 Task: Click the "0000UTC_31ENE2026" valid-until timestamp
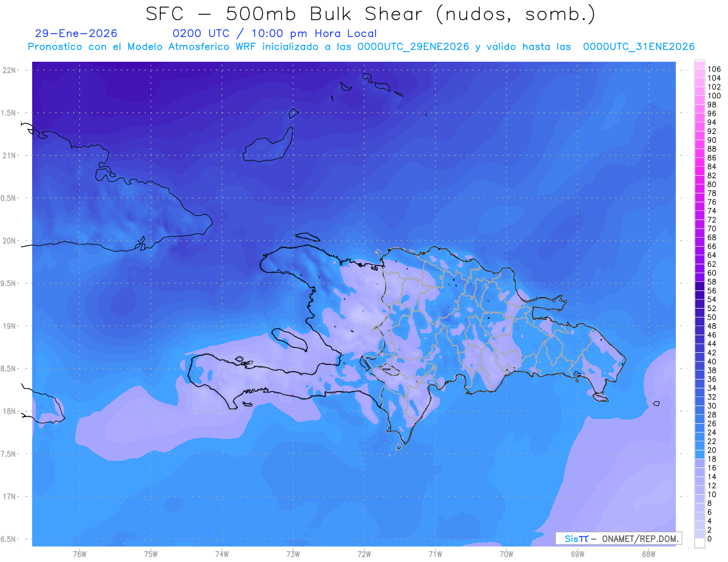click(638, 47)
